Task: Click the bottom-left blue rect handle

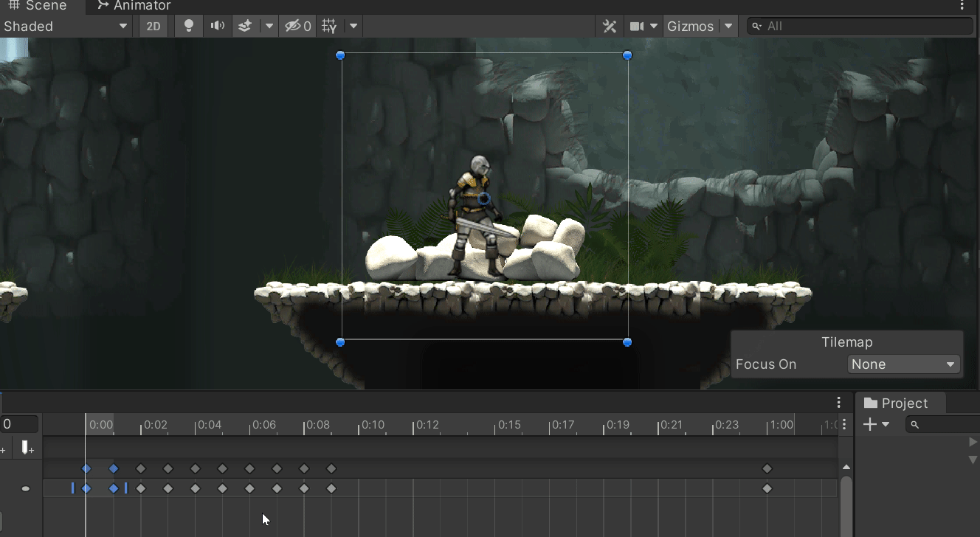Action: (x=340, y=342)
